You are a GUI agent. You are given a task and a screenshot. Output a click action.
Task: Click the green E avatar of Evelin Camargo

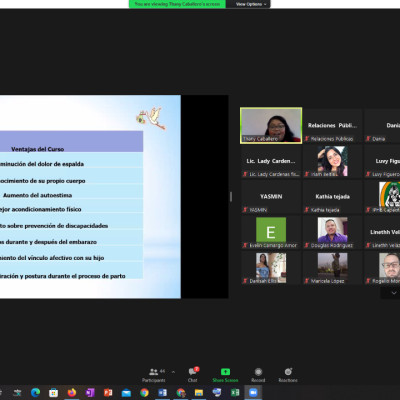click(271, 230)
